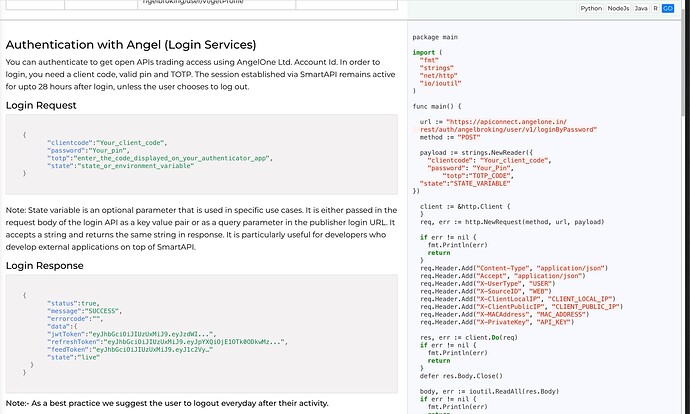The image size is (690, 414).
Task: Click the "jwtToken" response line
Action: point(131,334)
